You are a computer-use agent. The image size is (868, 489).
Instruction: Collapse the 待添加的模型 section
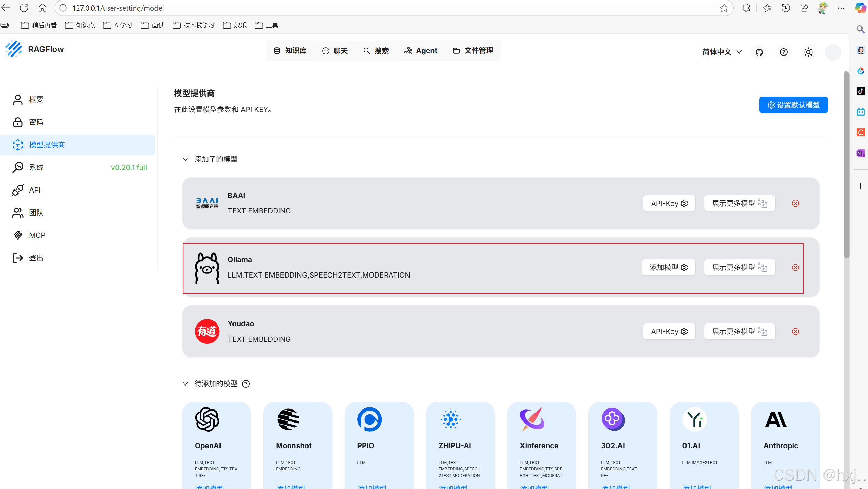pos(185,384)
